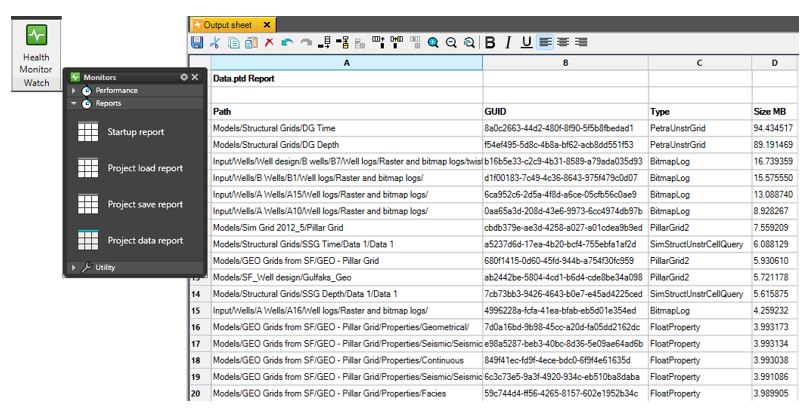811x413 pixels.
Task: Click the 'Type' header cell
Action: click(x=699, y=112)
